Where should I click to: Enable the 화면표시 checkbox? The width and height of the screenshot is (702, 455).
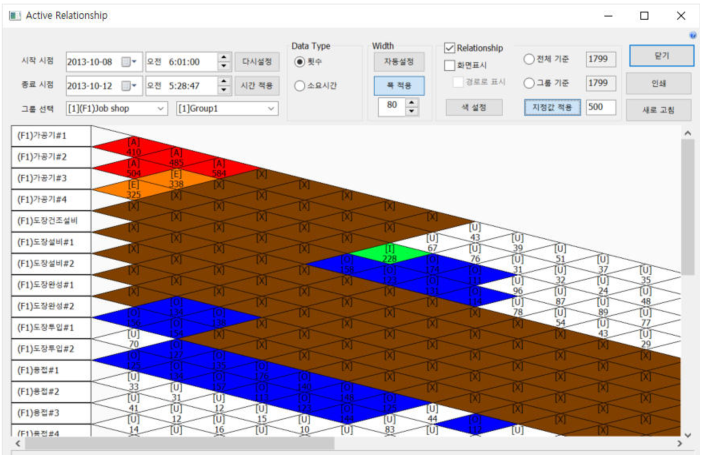(x=449, y=65)
